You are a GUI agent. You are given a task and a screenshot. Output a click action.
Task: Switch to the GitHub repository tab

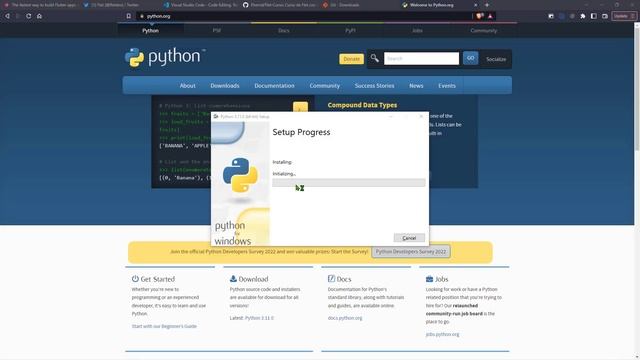279,5
